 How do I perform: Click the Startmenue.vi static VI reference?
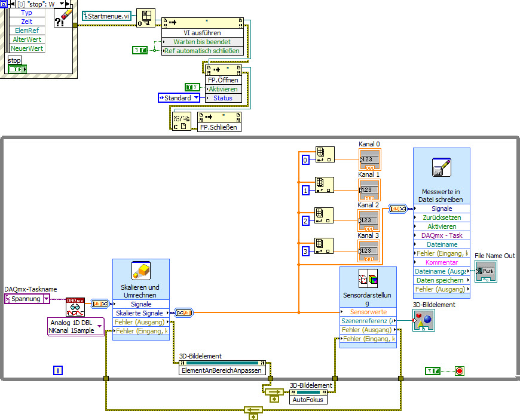[107, 16]
